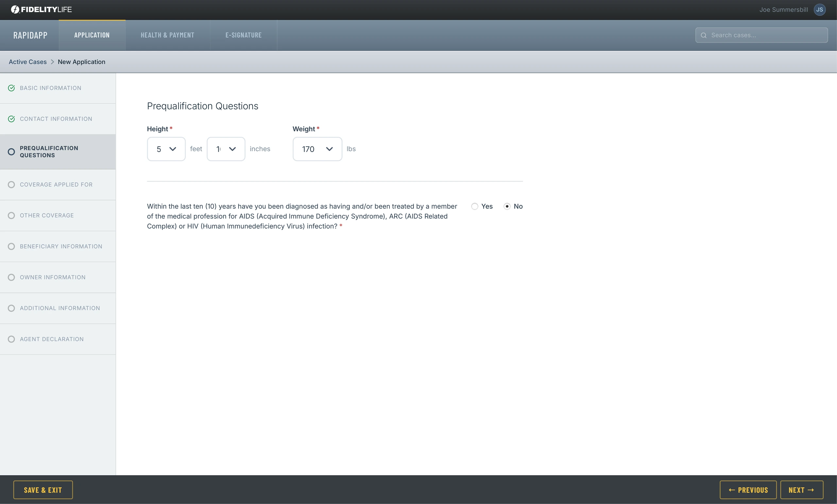
Task: Select Yes for the AIDS/HIV question
Action: (474, 206)
